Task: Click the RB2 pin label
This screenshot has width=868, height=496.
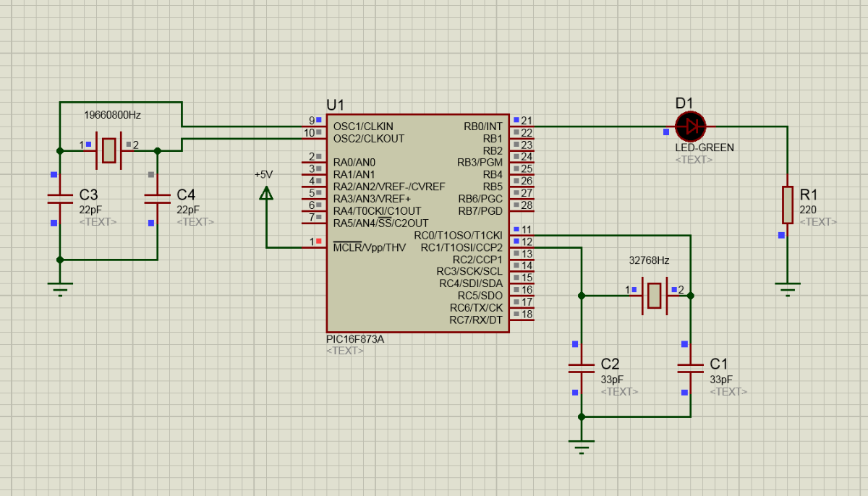Action: pos(493,150)
